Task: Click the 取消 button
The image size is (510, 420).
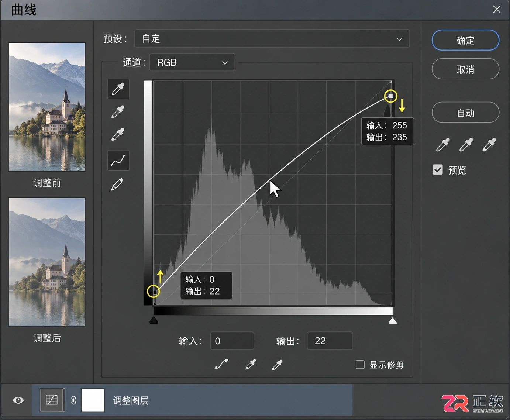Action: [x=465, y=69]
